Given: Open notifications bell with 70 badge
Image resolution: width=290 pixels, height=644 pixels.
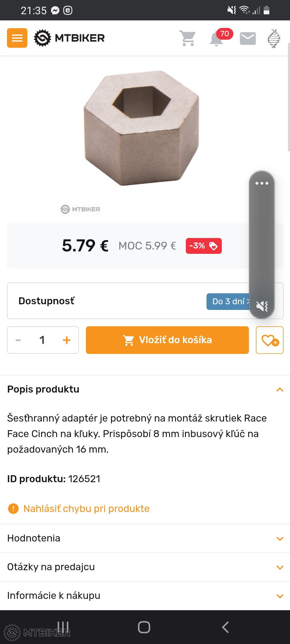Looking at the screenshot, I should (x=217, y=39).
